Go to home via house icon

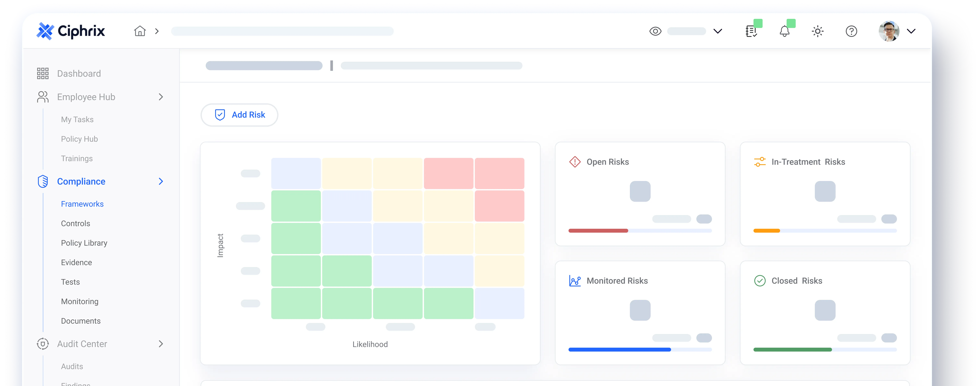140,31
